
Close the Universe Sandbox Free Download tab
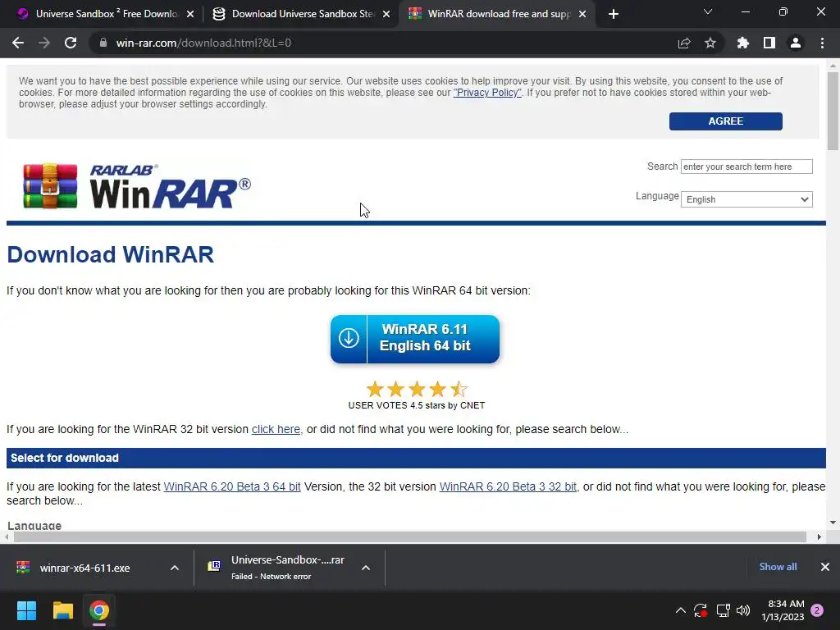tap(190, 14)
